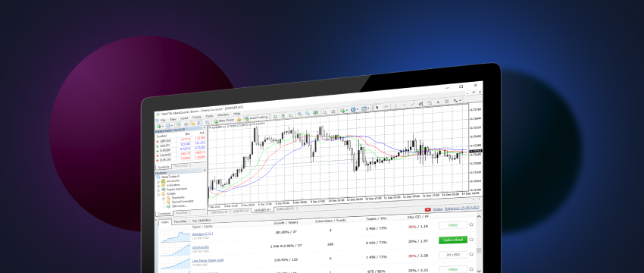Expand the Accounts node in Navigator

coord(158,181)
